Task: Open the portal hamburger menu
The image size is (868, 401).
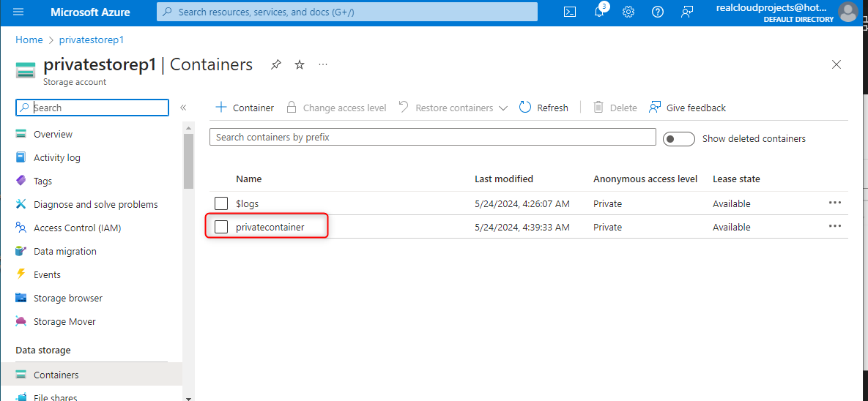Action: coord(18,12)
